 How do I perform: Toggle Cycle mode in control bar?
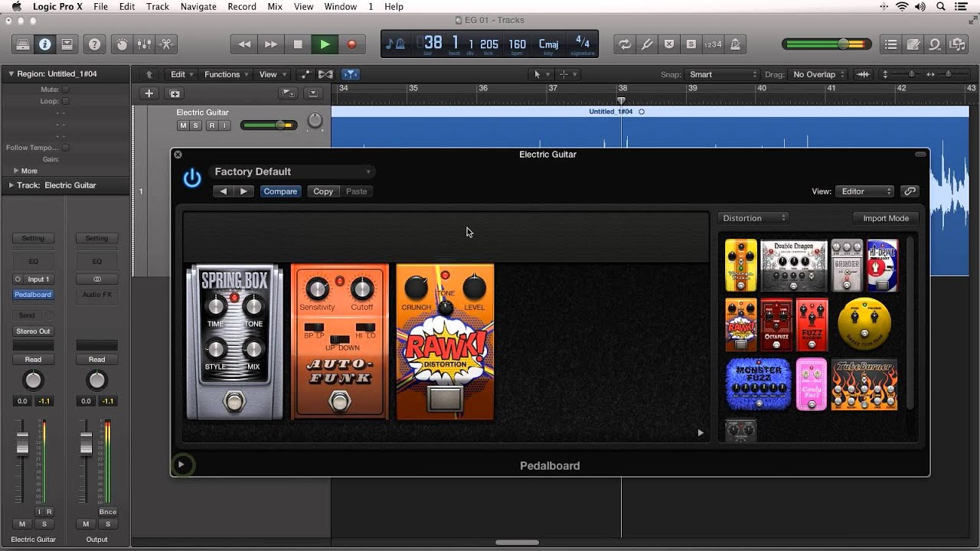click(626, 44)
